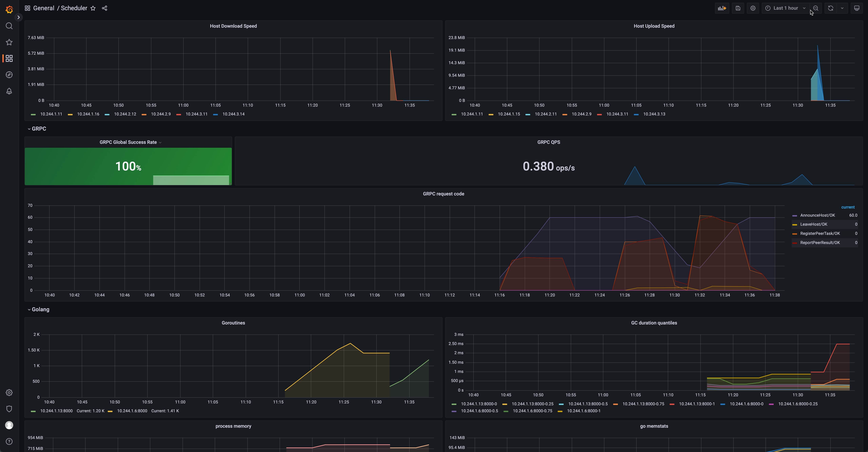
Task: Mark dashboard as favorite star
Action: pos(93,8)
